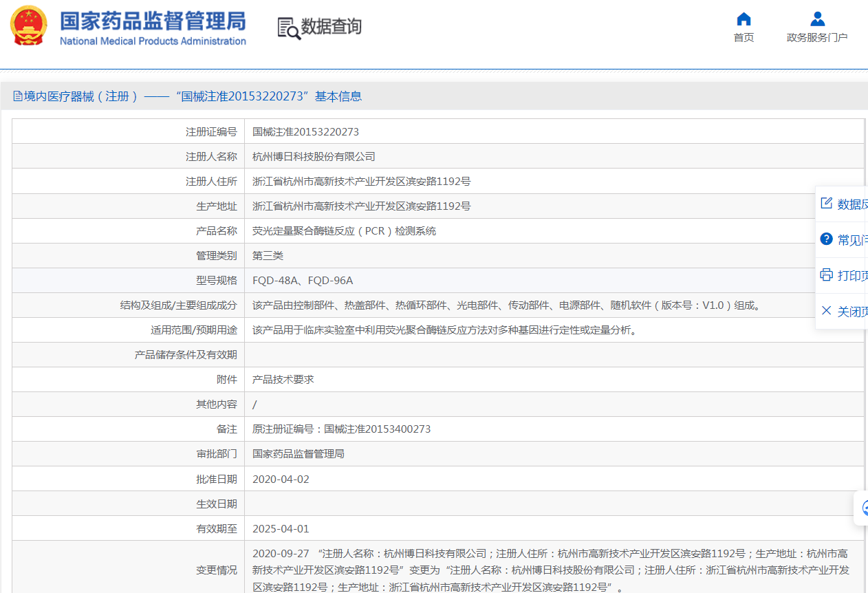Click the 常见问题 question mark icon

[827, 239]
